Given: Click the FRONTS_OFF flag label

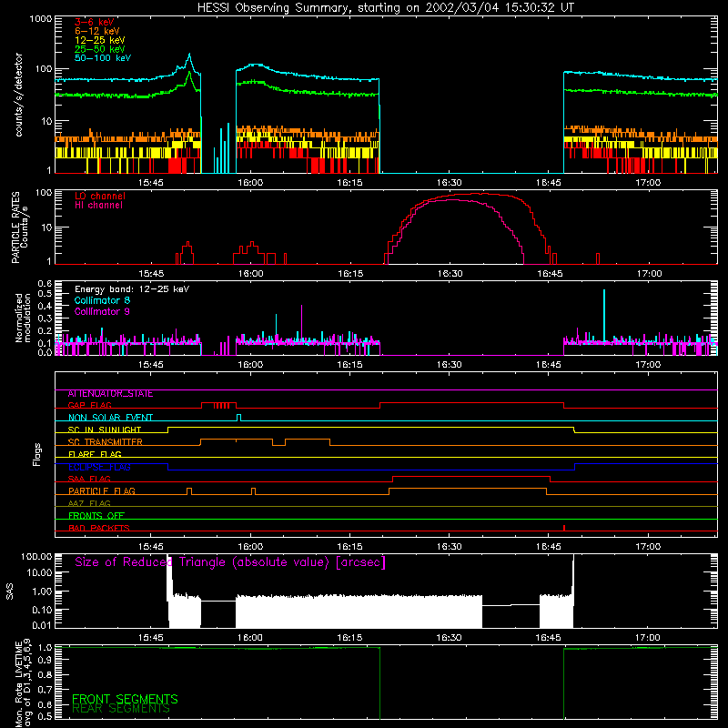Looking at the screenshot, I should (96, 516).
